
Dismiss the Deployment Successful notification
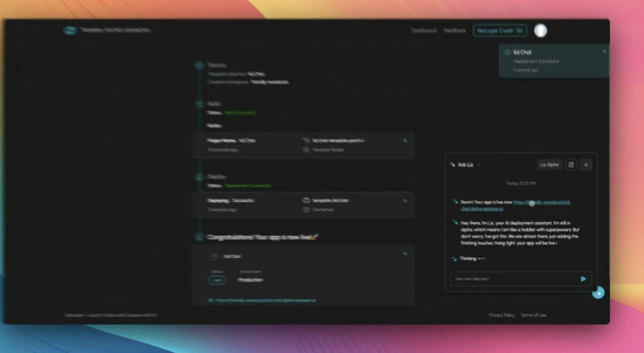click(x=604, y=51)
